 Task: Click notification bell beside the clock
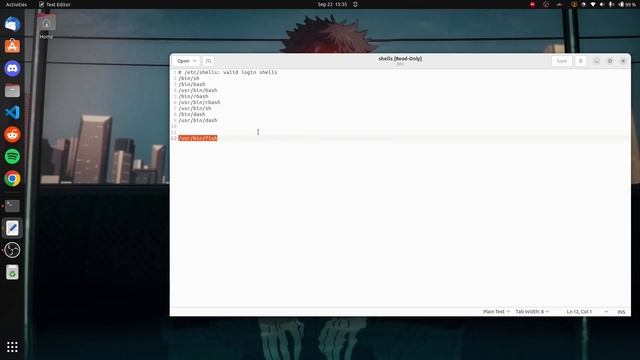[x=355, y=4]
